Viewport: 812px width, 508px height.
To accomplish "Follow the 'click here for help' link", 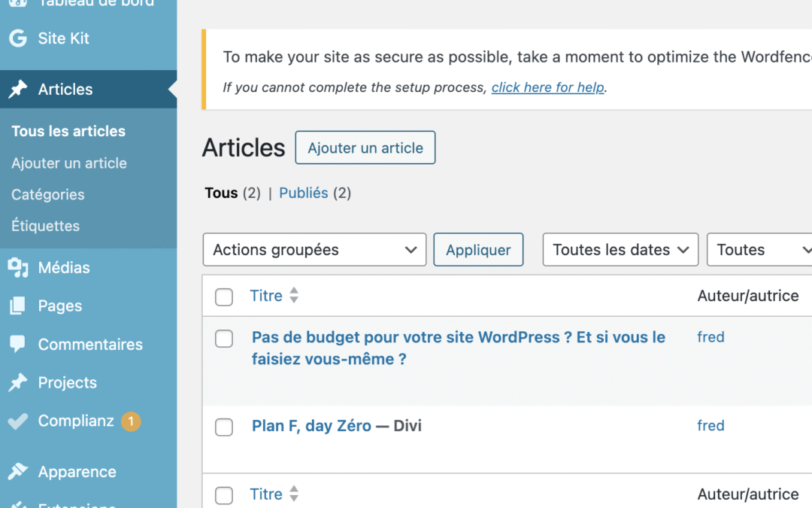I will pos(548,87).
